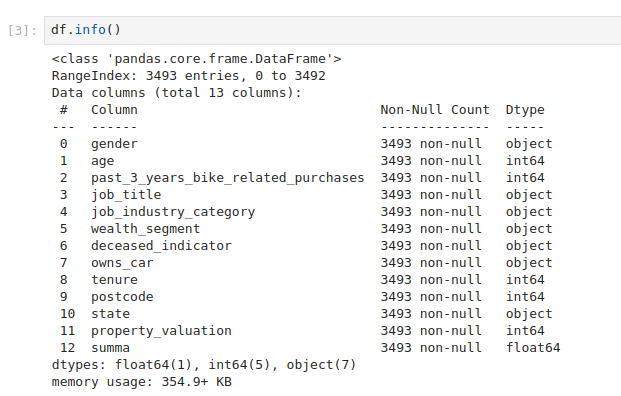The image size is (621, 396).
Task: Click the gender column name
Action: pos(114,144)
